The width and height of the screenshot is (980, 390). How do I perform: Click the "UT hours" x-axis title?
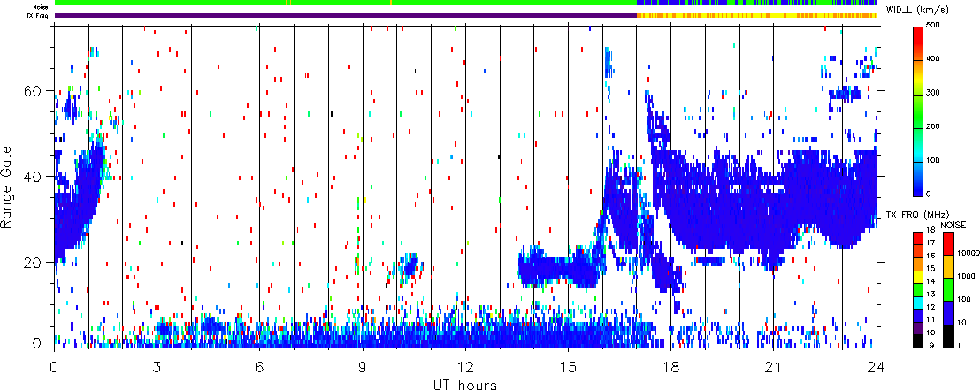pos(465,384)
